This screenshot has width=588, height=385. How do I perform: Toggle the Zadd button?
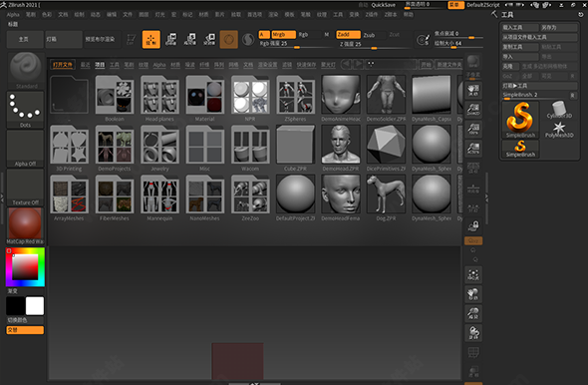(x=348, y=35)
